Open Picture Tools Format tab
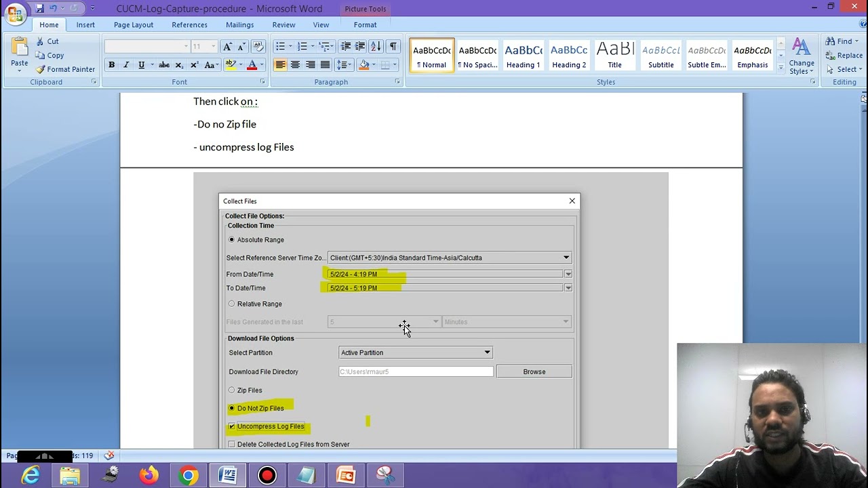Screen dimensions: 868x488 pos(365,24)
